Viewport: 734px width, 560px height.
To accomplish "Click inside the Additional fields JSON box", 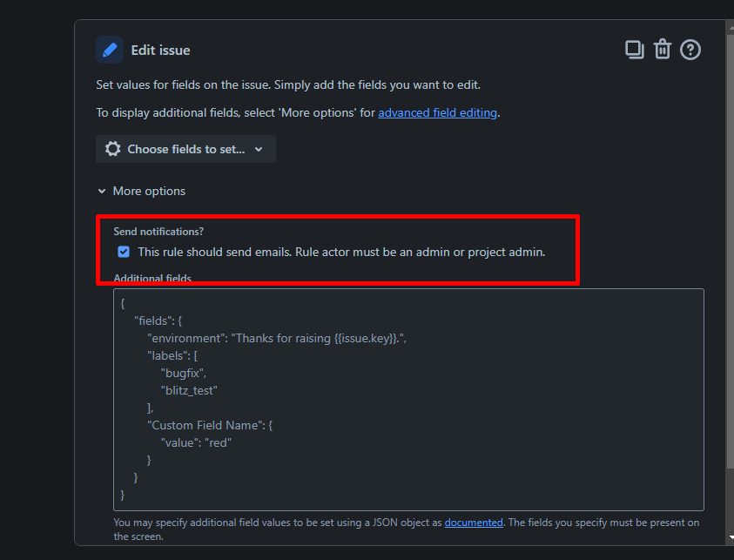I will (408, 400).
